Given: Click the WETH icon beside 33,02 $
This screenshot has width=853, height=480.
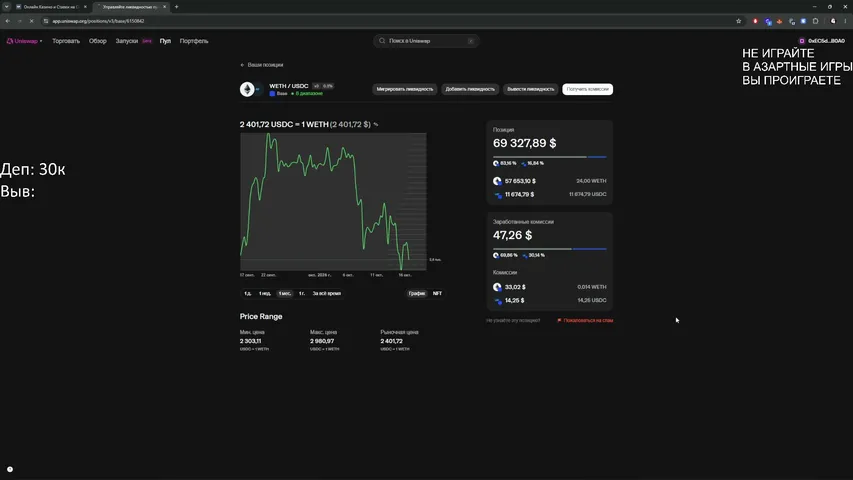Looking at the screenshot, I should point(497,287).
